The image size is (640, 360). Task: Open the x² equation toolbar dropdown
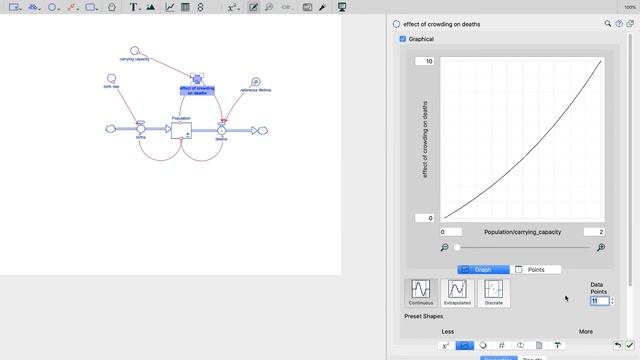click(233, 7)
